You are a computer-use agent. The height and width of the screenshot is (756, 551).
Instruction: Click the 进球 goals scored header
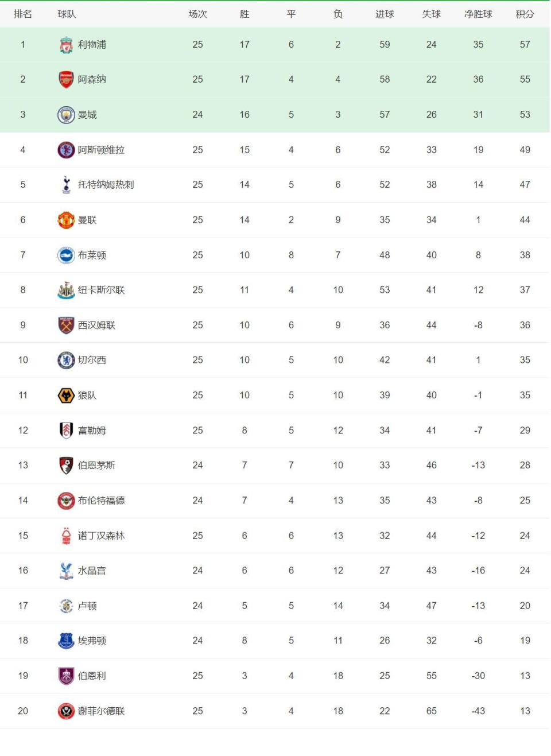[385, 14]
